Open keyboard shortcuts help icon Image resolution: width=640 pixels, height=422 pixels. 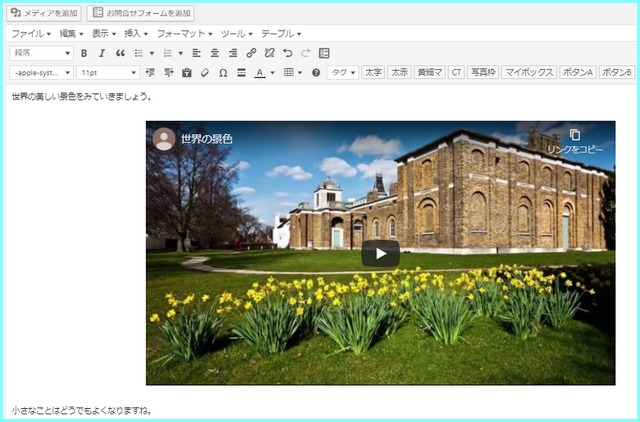(x=316, y=73)
